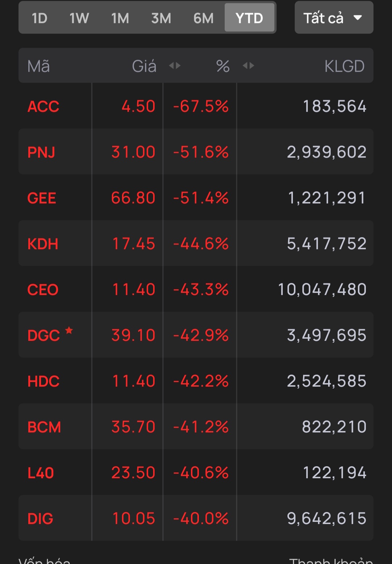This screenshot has height=564, width=392.
Task: Select the 1D time range tab
Action: (40, 18)
